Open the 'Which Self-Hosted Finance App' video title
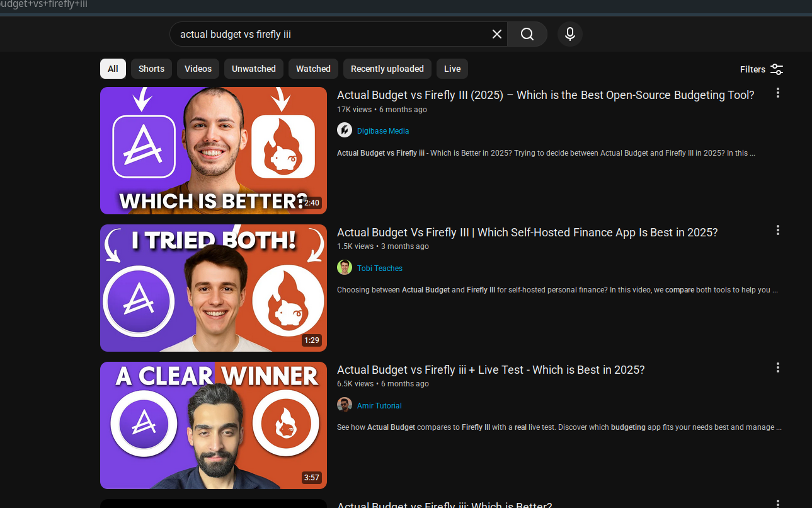Viewport: 812px width, 508px height. (x=527, y=233)
